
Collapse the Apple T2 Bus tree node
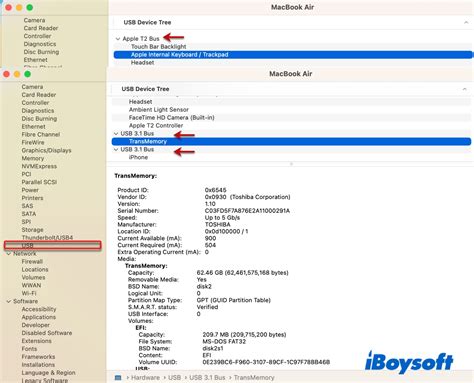click(118, 39)
